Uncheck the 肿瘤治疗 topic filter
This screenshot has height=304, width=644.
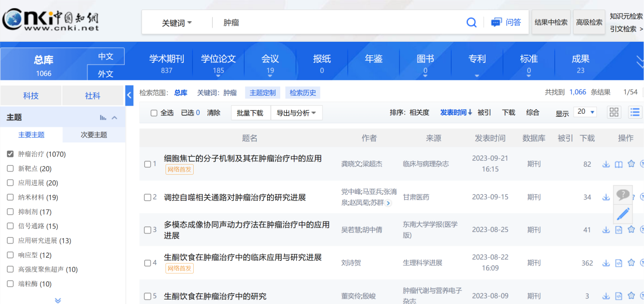(x=10, y=154)
